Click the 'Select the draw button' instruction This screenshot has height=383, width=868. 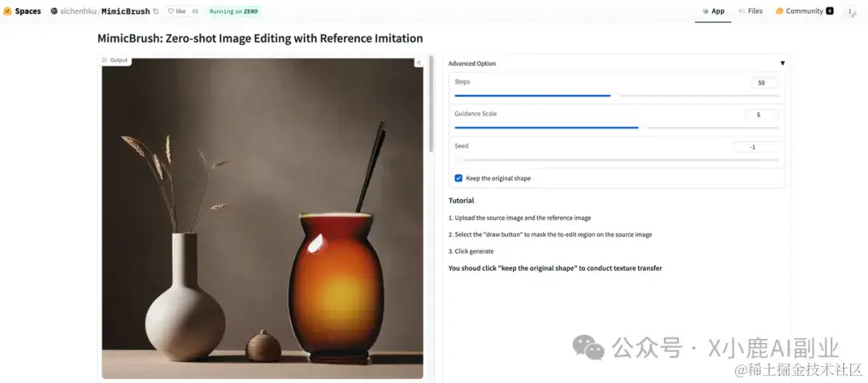pyautogui.click(x=551, y=235)
